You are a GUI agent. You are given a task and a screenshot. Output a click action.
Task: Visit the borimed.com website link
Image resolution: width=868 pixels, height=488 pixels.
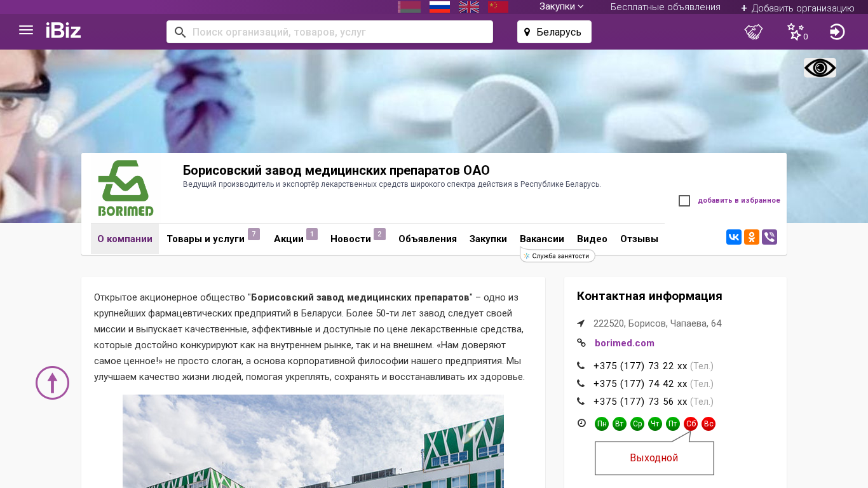click(625, 343)
